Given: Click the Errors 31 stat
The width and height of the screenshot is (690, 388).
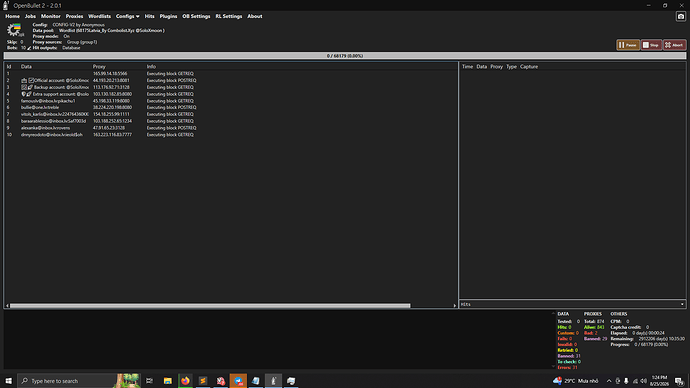Looking at the screenshot, I should [x=567, y=367].
